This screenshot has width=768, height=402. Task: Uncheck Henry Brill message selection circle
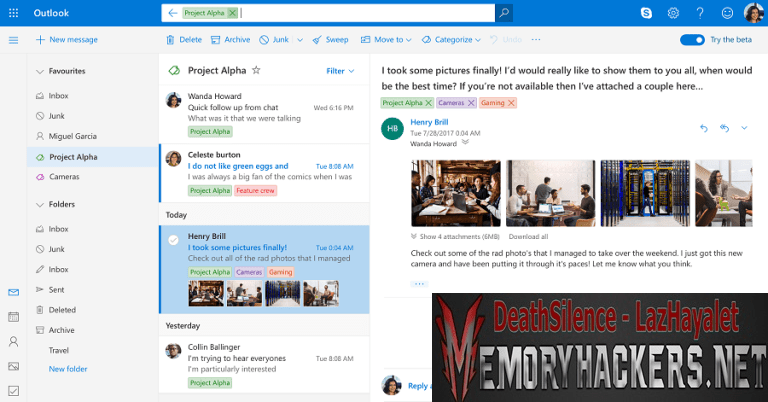173,240
